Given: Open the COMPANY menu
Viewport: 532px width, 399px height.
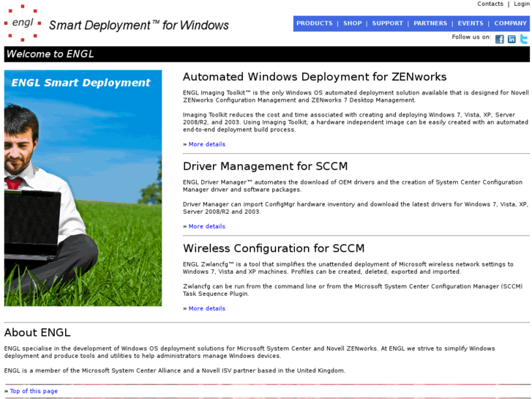Looking at the screenshot, I should (510, 23).
